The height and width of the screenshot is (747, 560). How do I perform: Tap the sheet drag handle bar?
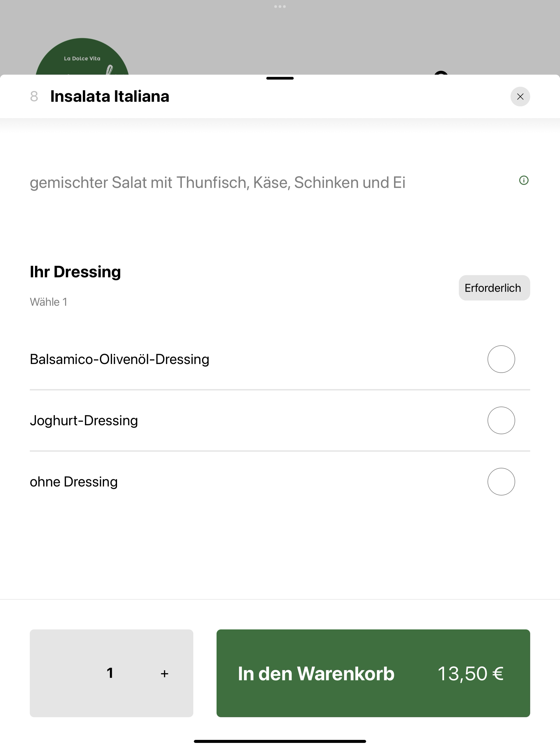[280, 78]
